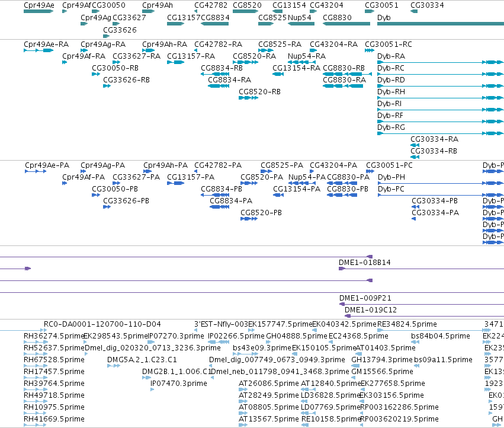Select the DME1-018B14 clone label
The height and width of the screenshot is (428, 504).
pyautogui.click(x=364, y=262)
